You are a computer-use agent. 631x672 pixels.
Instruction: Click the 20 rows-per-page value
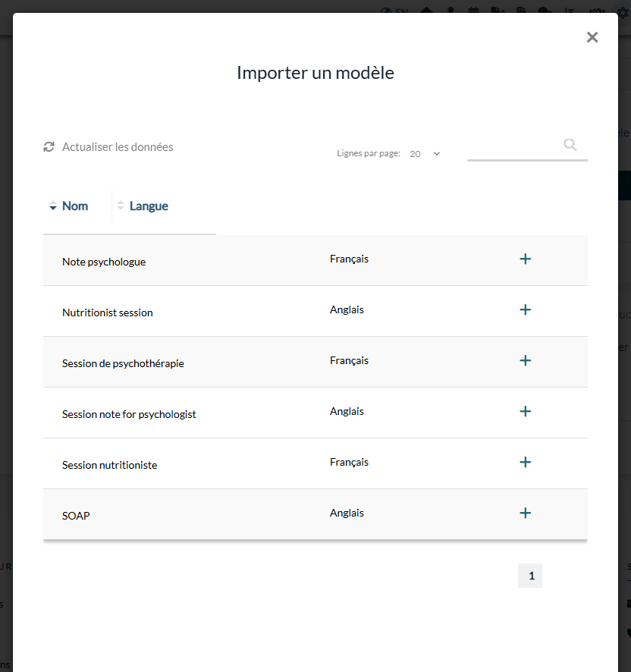(x=415, y=154)
